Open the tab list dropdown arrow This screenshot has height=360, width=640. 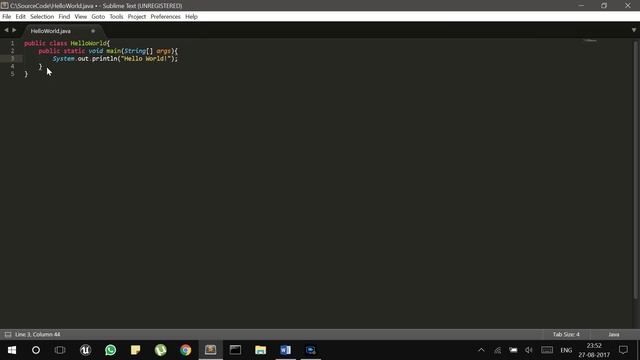(634, 30)
